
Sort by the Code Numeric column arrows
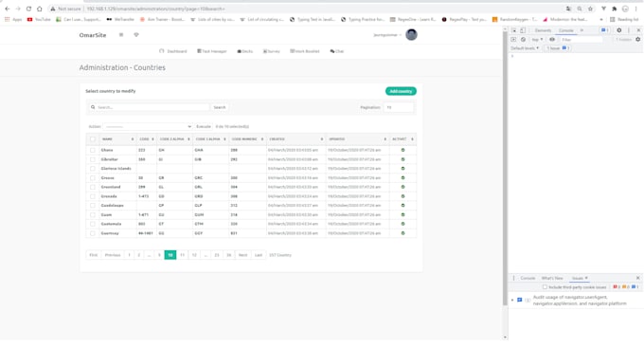pos(262,139)
